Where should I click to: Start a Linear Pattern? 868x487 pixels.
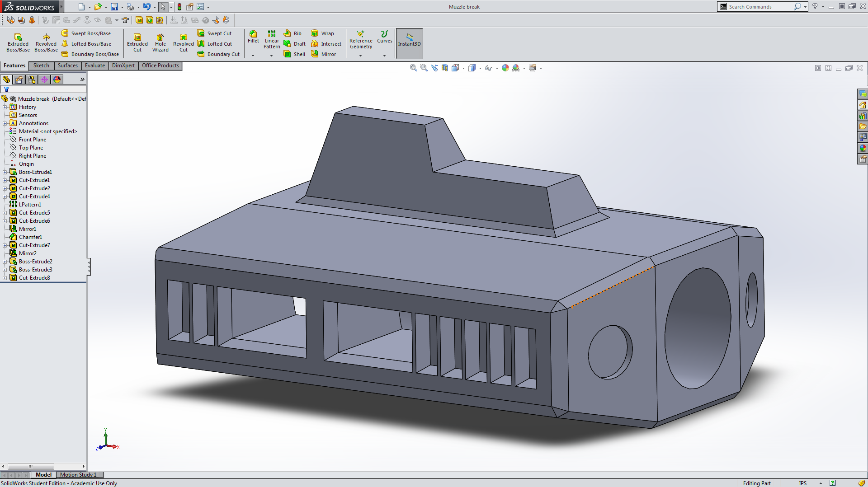click(x=272, y=40)
